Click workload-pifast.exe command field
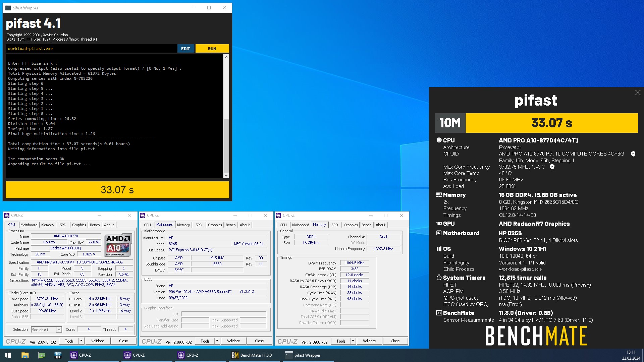644x362 pixels. coord(91,49)
